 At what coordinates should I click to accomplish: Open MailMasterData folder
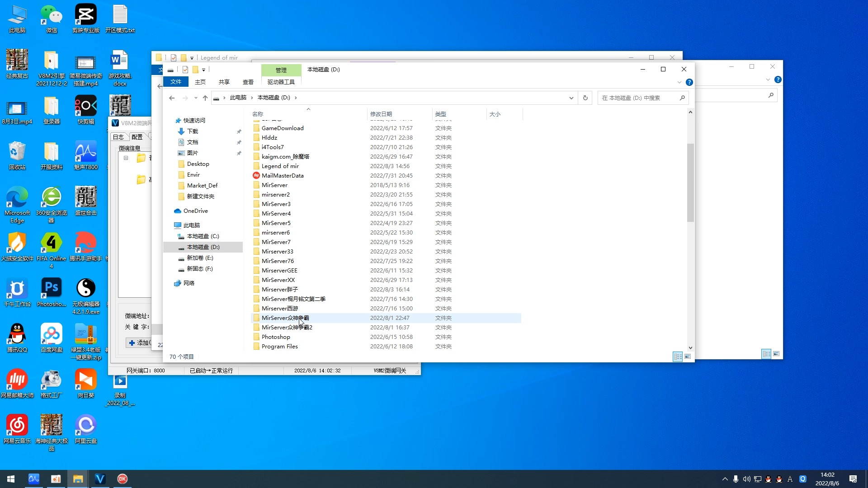click(283, 175)
